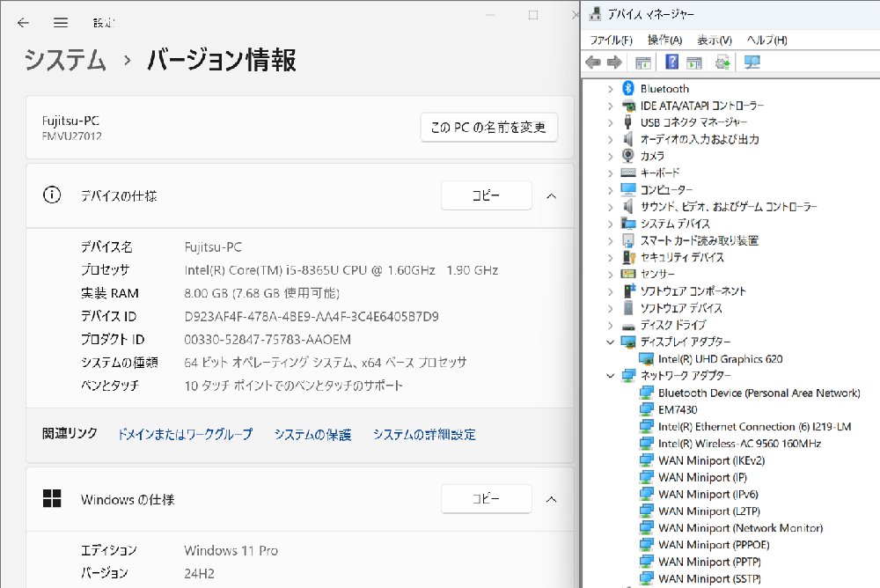Select the Bluetooth category icon

tap(628, 88)
